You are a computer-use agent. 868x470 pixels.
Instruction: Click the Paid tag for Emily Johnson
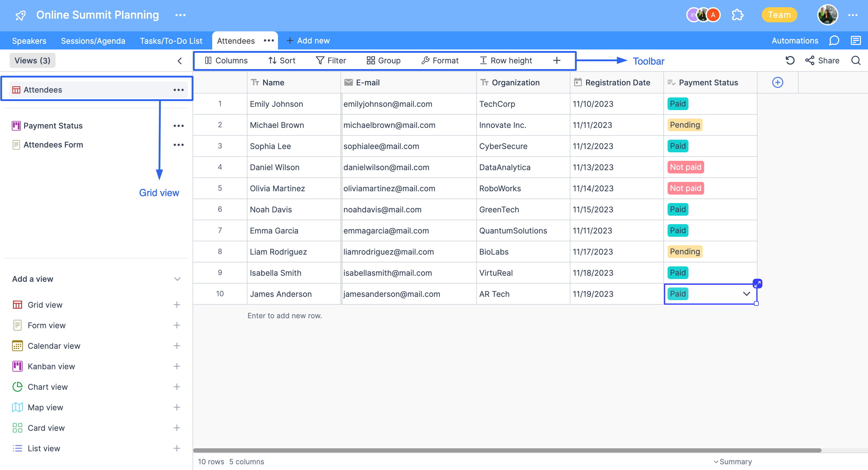[x=678, y=104]
